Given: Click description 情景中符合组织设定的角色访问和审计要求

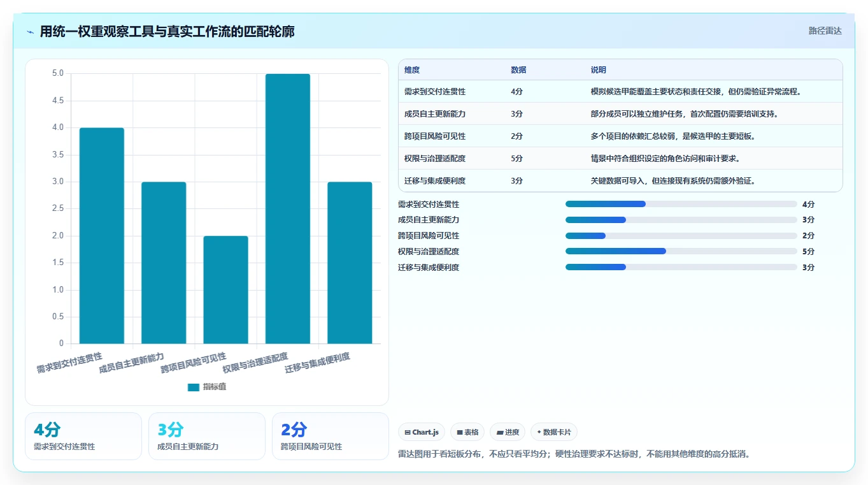Looking at the screenshot, I should (x=665, y=159).
